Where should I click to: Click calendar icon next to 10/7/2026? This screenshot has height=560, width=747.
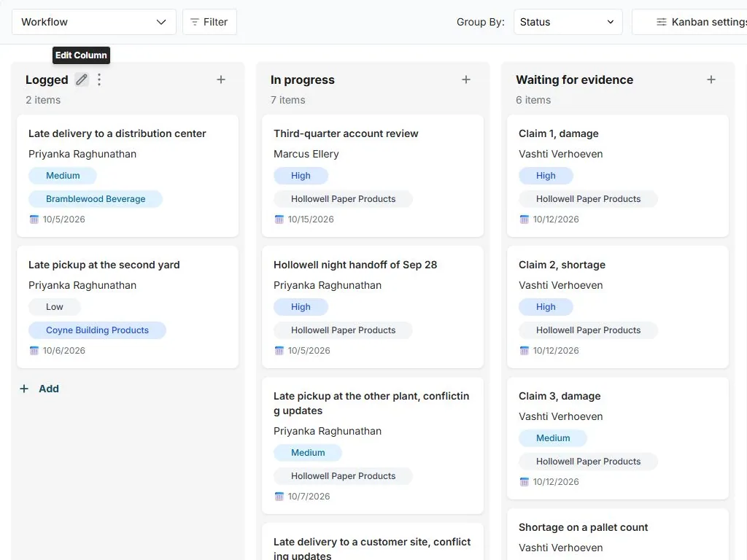click(x=279, y=497)
